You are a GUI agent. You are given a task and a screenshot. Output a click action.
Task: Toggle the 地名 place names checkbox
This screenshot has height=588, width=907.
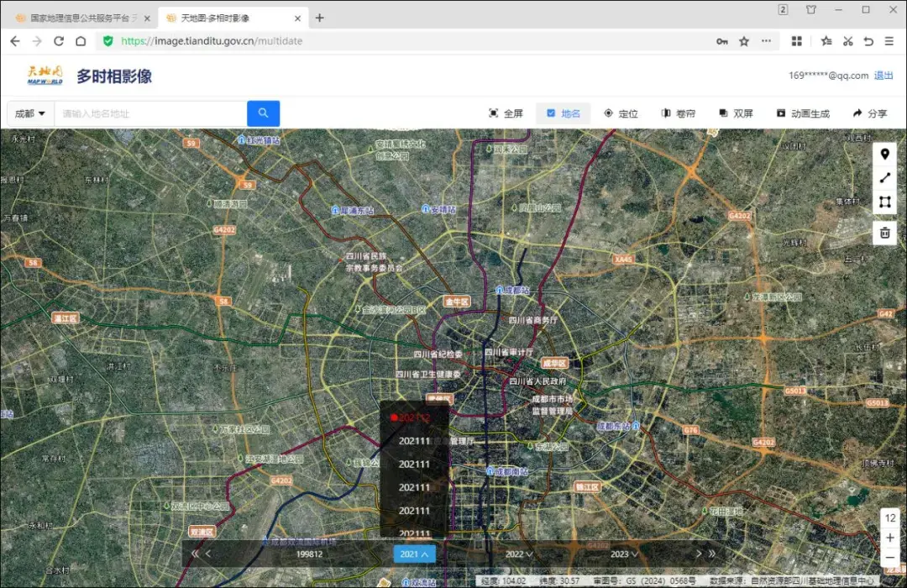(x=564, y=113)
